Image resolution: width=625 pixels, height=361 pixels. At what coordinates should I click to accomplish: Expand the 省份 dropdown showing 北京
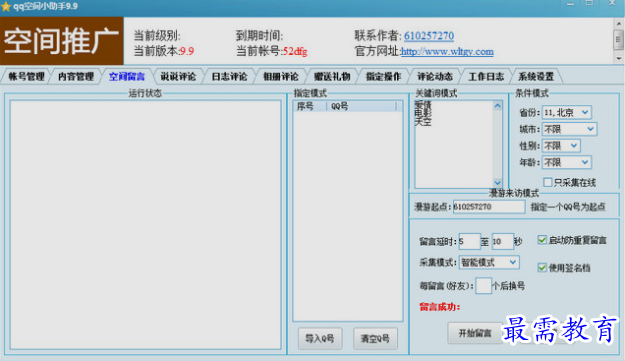point(566,112)
